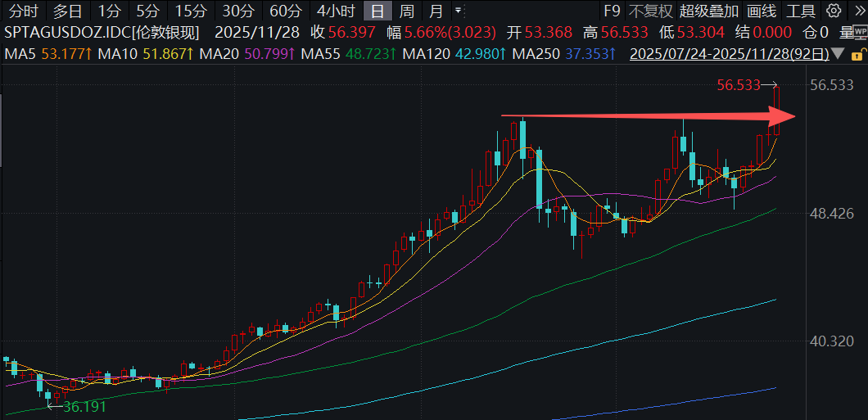Viewport: 868px width, 420px height.
Task: Click the opening price 53.368
Action: (x=549, y=33)
